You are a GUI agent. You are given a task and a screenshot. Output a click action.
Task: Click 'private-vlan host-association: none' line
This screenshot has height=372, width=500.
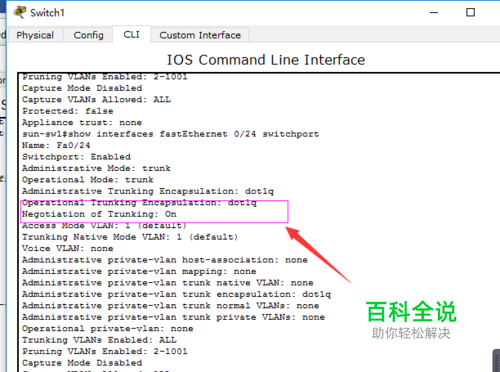[165, 260]
